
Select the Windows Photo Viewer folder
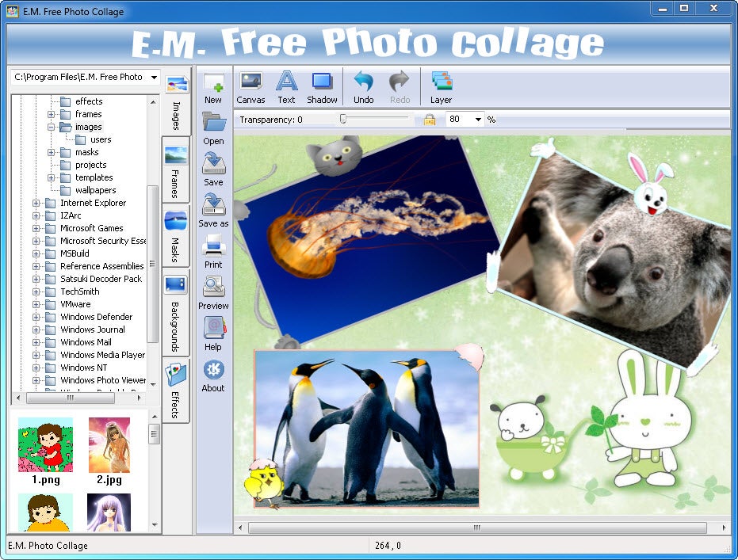coord(102,380)
